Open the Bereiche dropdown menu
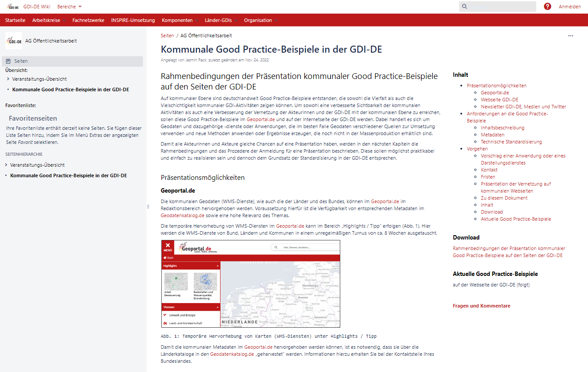Screen dimensions: 588x372 (69, 7)
